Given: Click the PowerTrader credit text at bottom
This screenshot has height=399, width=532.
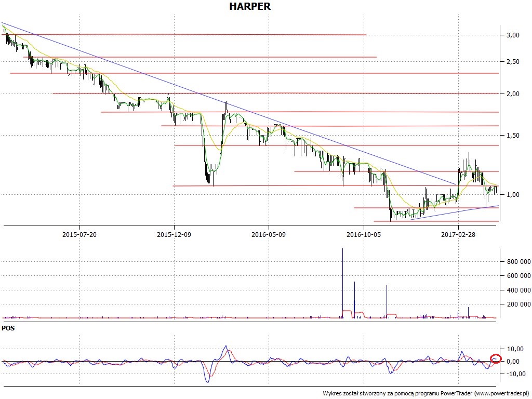Looking at the screenshot, I should coord(427,393).
